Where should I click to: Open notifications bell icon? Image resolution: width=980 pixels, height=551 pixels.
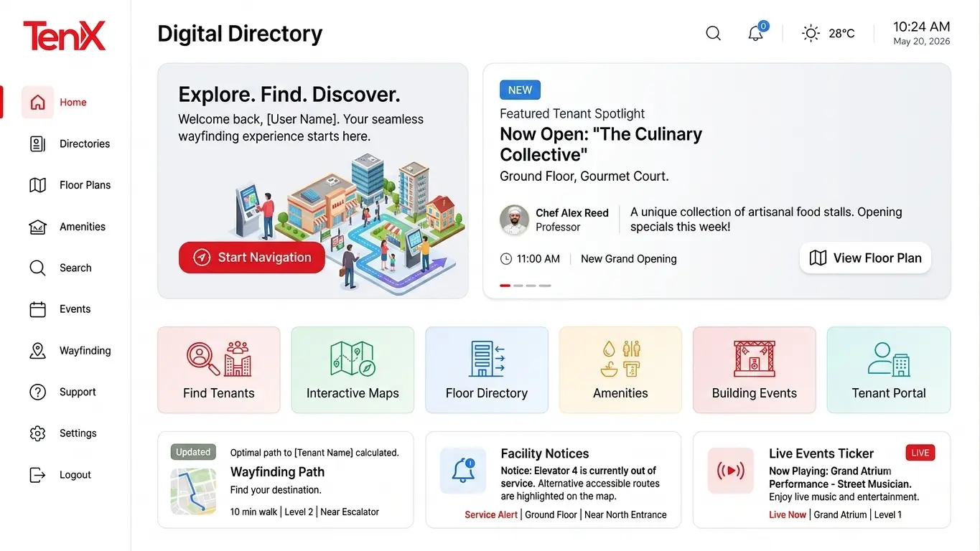(755, 33)
